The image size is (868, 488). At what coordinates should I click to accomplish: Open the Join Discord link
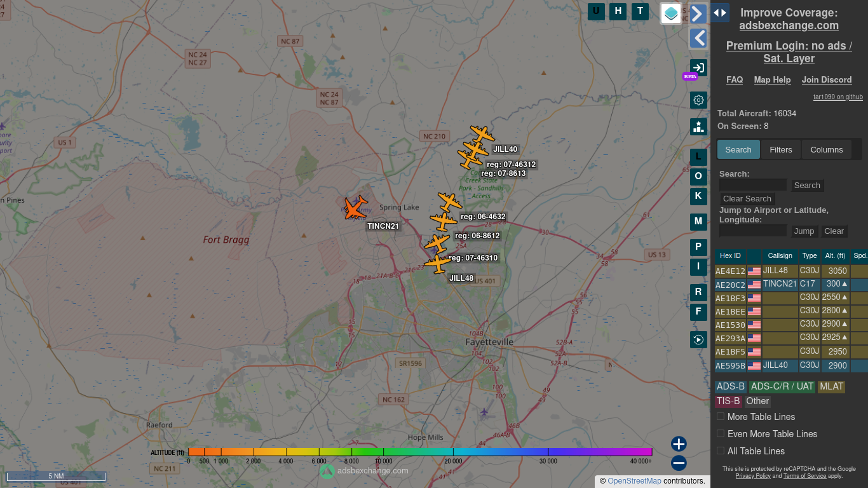coord(827,79)
